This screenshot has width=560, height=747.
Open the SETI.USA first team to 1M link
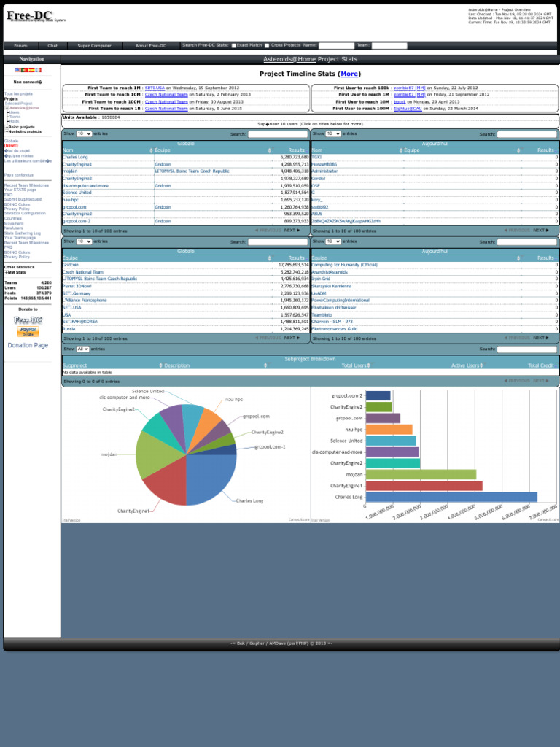tap(155, 88)
